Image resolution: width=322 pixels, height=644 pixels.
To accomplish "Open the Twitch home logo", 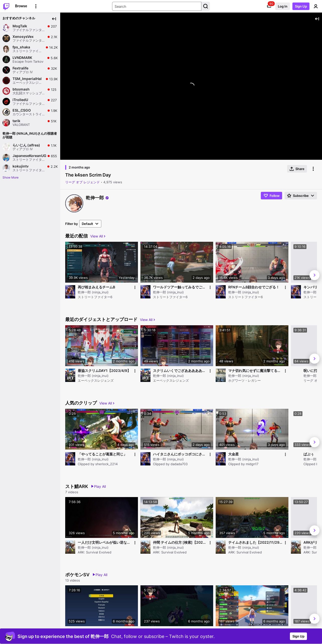I will coord(6,6).
